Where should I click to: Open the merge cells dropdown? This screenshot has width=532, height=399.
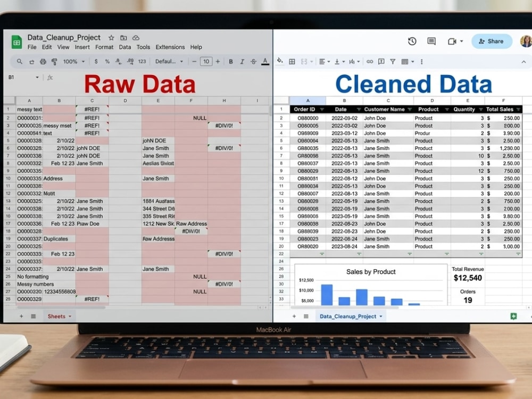(306, 61)
